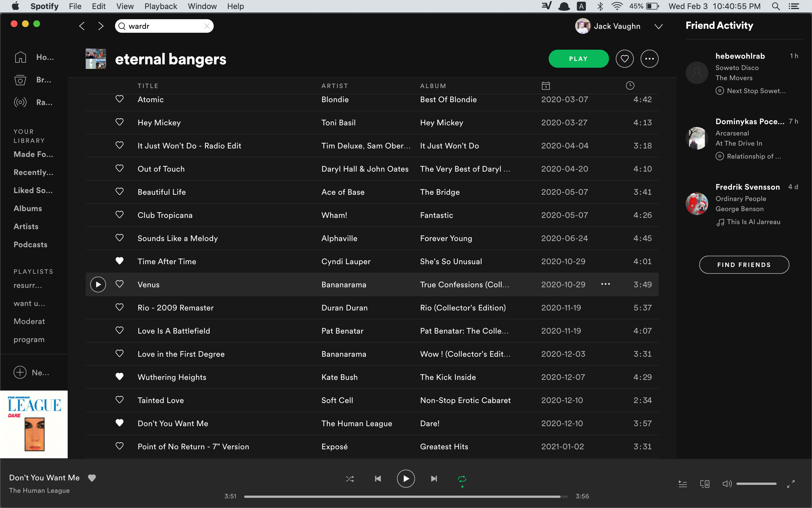Open the Spotify menu

(x=44, y=6)
